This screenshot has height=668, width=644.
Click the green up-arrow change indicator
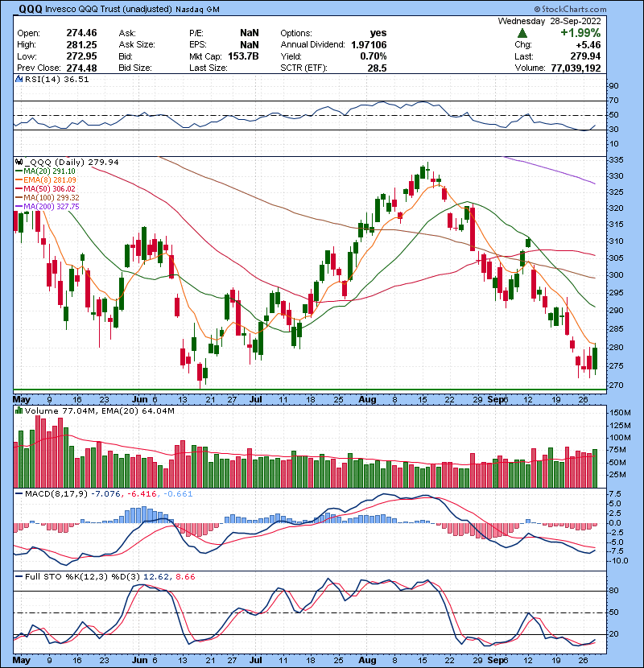pyautogui.click(x=522, y=33)
